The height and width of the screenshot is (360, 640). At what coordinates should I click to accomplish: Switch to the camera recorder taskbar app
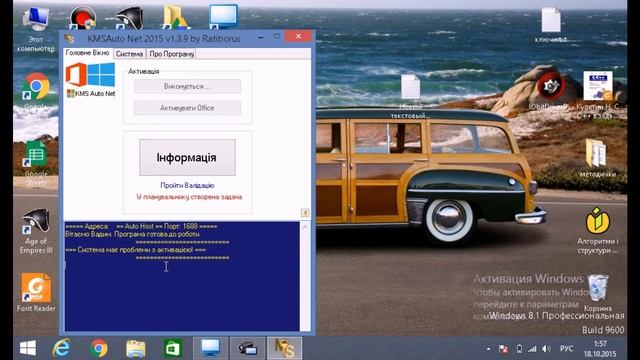click(x=247, y=348)
